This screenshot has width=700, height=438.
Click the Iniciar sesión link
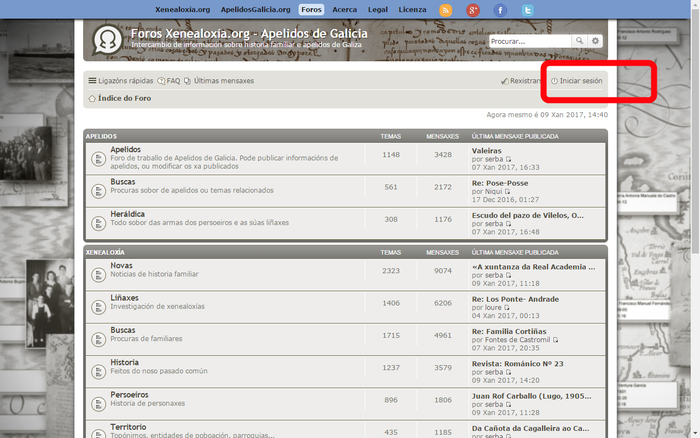coord(580,81)
